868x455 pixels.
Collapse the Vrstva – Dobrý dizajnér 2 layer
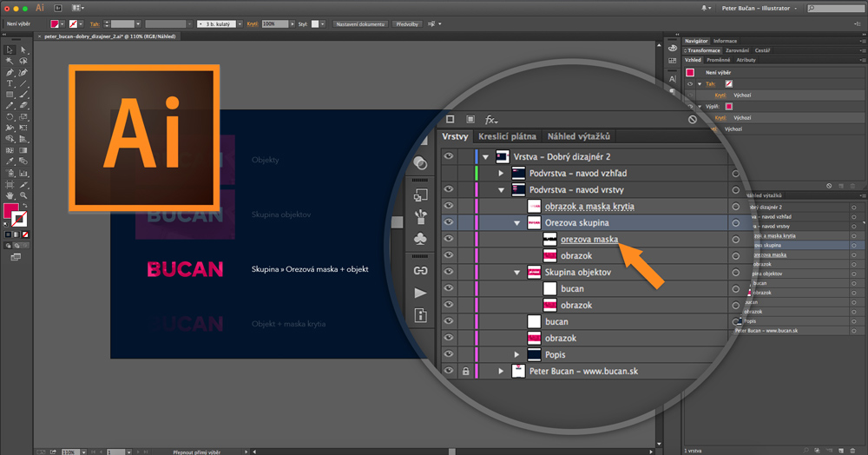coord(485,157)
